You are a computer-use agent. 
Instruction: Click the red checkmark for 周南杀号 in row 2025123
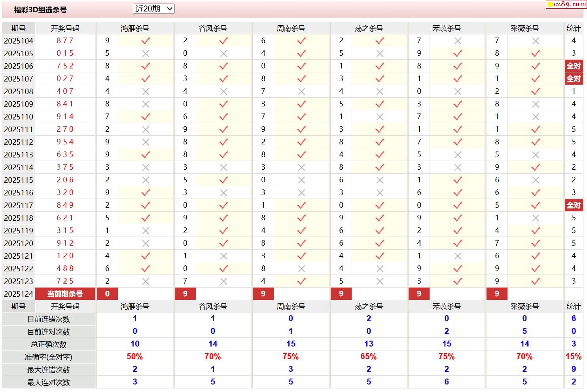[x=301, y=281]
